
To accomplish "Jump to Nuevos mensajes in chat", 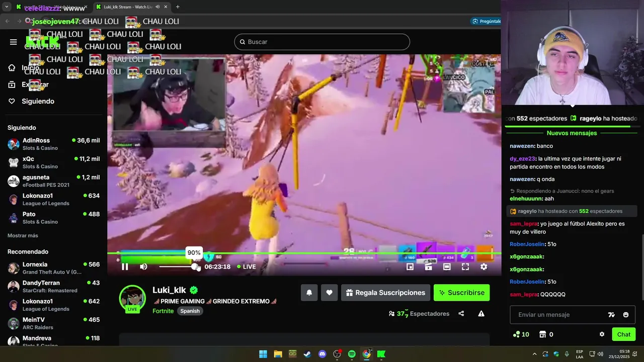I will [572, 133].
